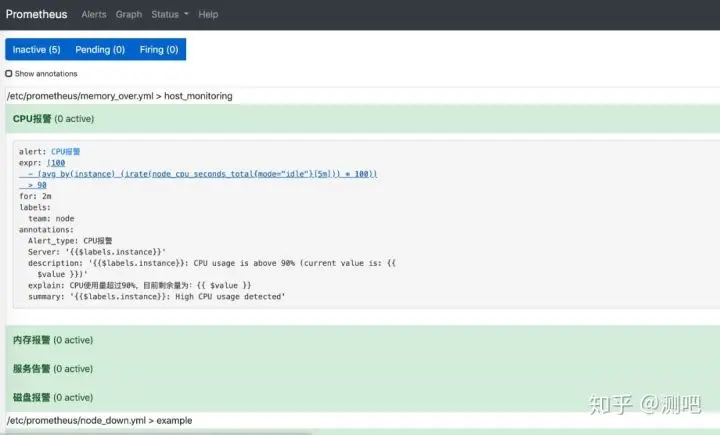Select the 'summary:' High CPU usage line
The width and height of the screenshot is (720, 435).
[x=157, y=297]
